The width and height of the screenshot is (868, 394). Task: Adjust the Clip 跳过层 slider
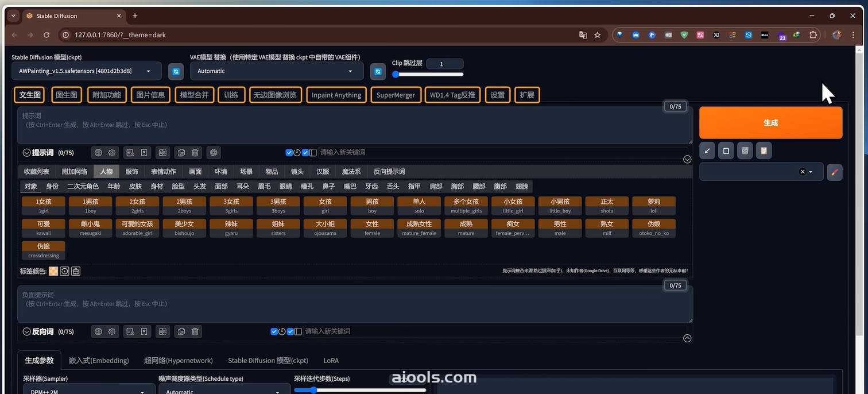pos(428,74)
